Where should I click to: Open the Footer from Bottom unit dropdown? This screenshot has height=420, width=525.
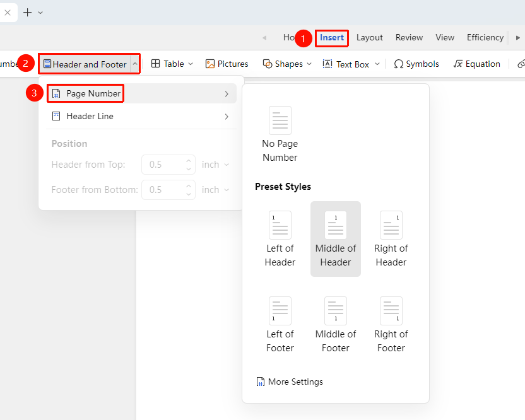pos(215,190)
